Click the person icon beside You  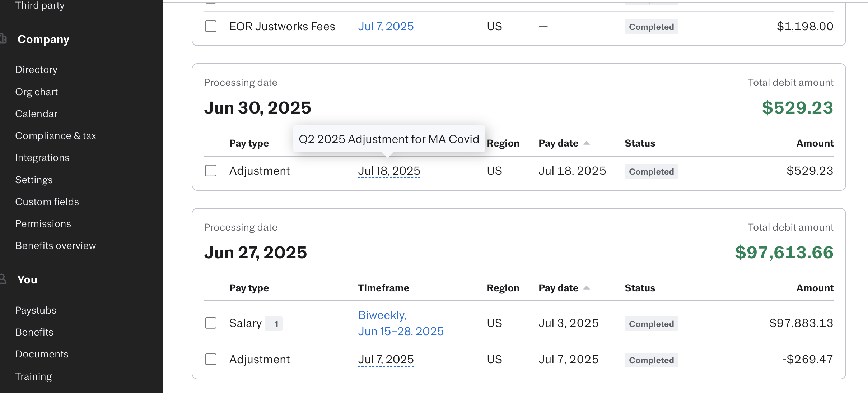pos(4,279)
